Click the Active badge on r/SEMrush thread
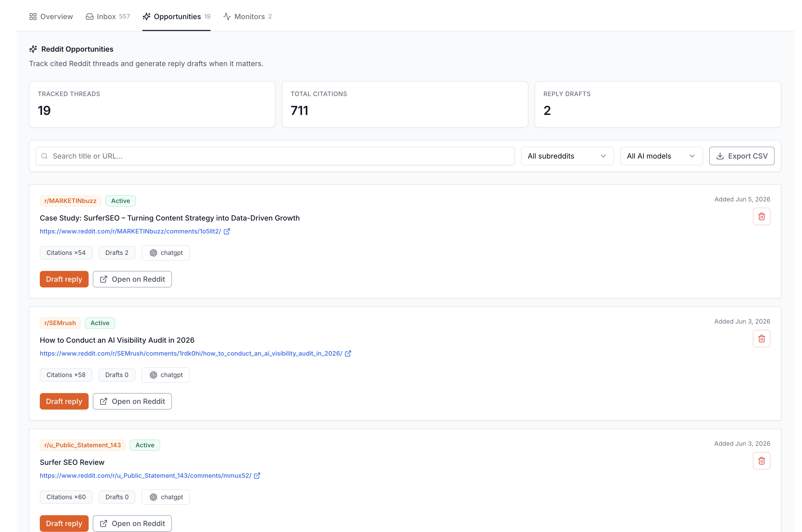Viewport: 802px width, 532px height. [x=100, y=323]
